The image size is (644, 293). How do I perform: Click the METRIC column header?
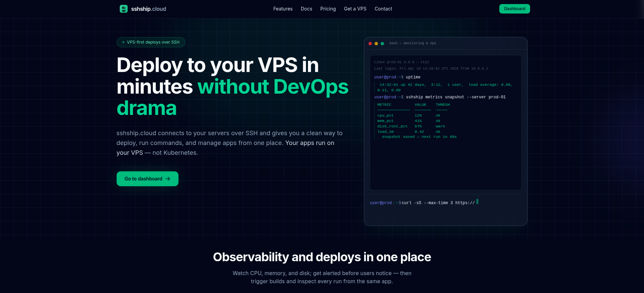click(x=384, y=105)
